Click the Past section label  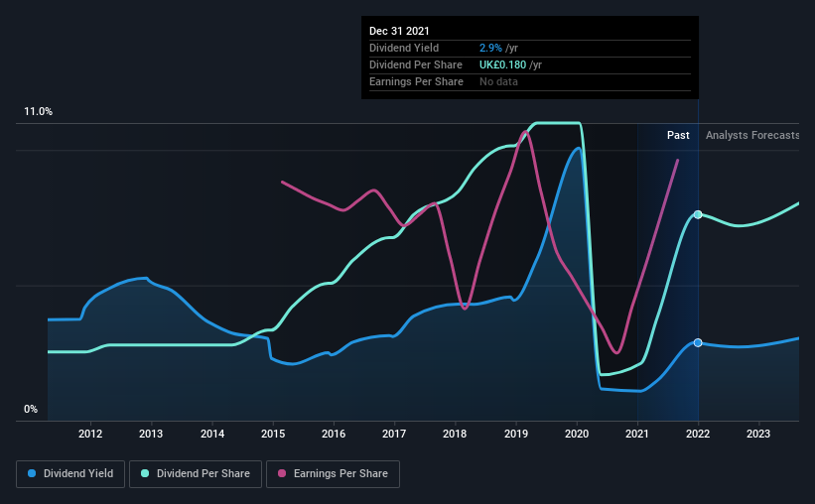tap(678, 135)
